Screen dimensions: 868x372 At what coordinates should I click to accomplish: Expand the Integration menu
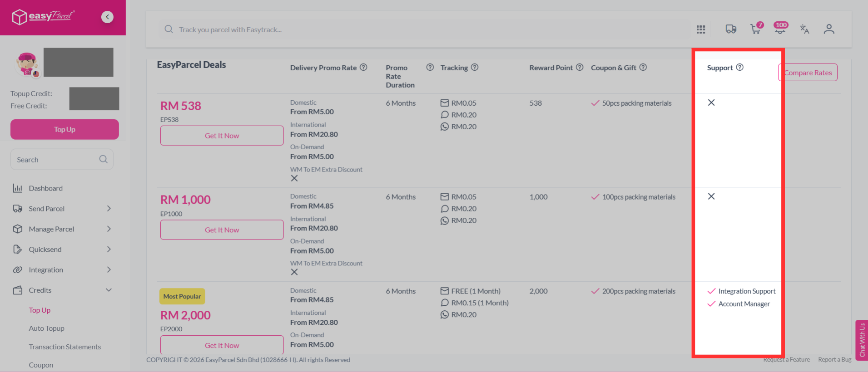(x=109, y=269)
